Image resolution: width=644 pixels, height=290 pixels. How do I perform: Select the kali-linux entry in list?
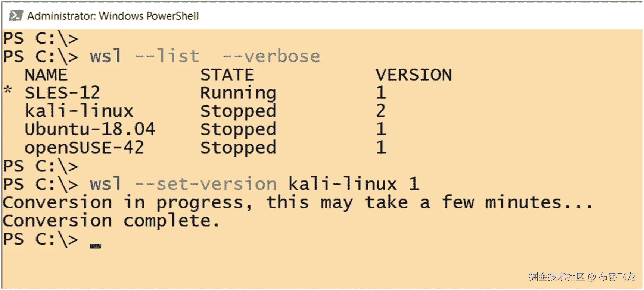coord(79,111)
